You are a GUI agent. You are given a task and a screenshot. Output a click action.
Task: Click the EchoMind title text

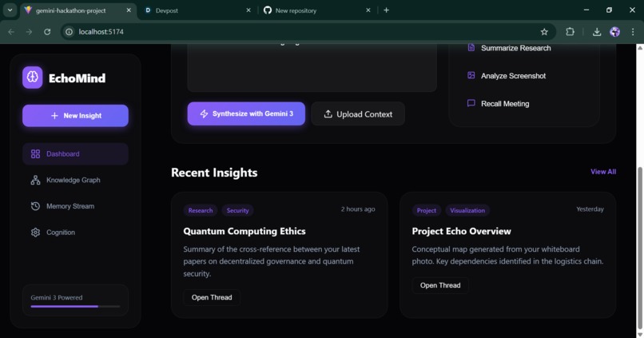coord(78,78)
